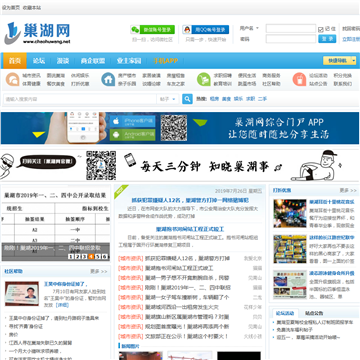This screenshot has height=360, width=360.
Task: Switch to the 论坛活动 tab
Action: [x=285, y=313]
